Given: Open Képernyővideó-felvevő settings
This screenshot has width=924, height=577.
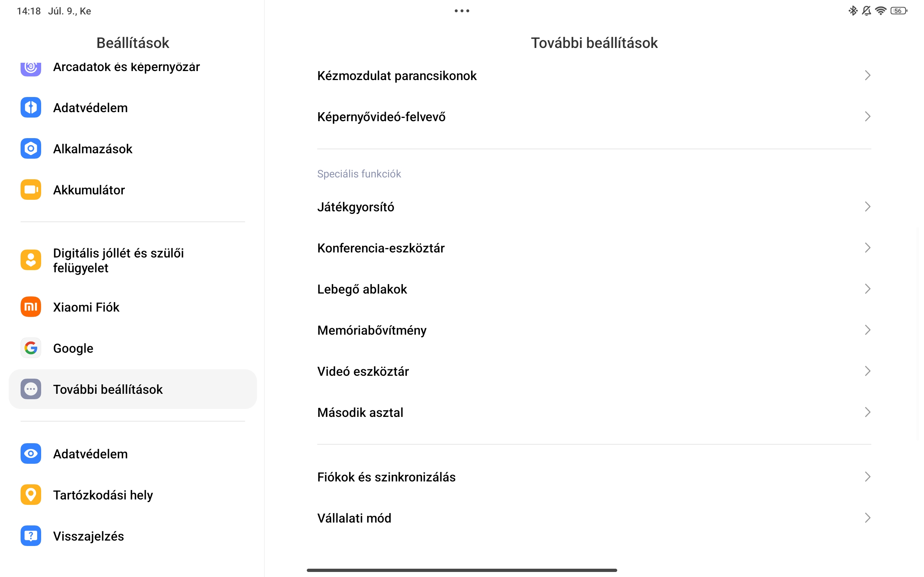Looking at the screenshot, I should click(x=594, y=117).
